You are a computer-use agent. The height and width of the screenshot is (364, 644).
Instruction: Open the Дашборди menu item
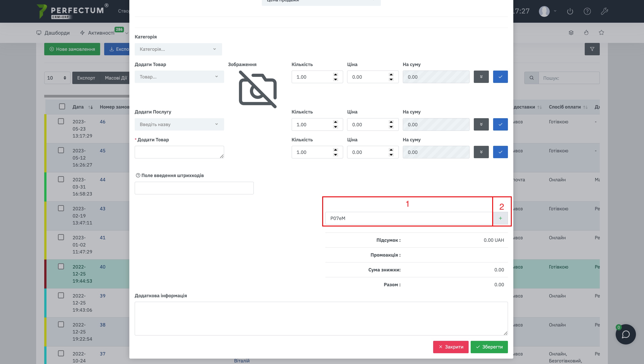coord(53,33)
